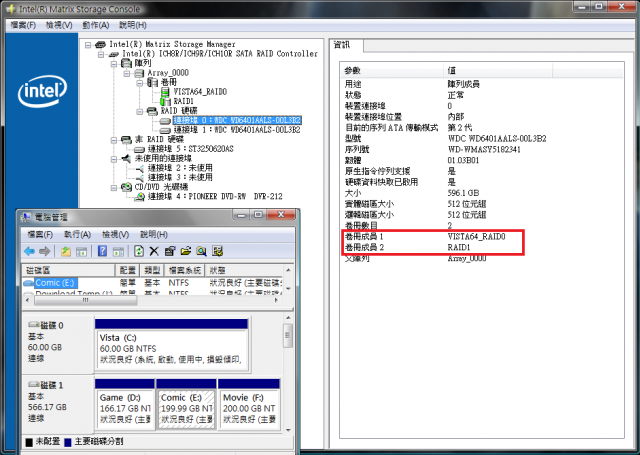Click the 連接埠 3 unused port icon
Image resolution: width=640 pixels, height=455 pixels.
coord(139,178)
